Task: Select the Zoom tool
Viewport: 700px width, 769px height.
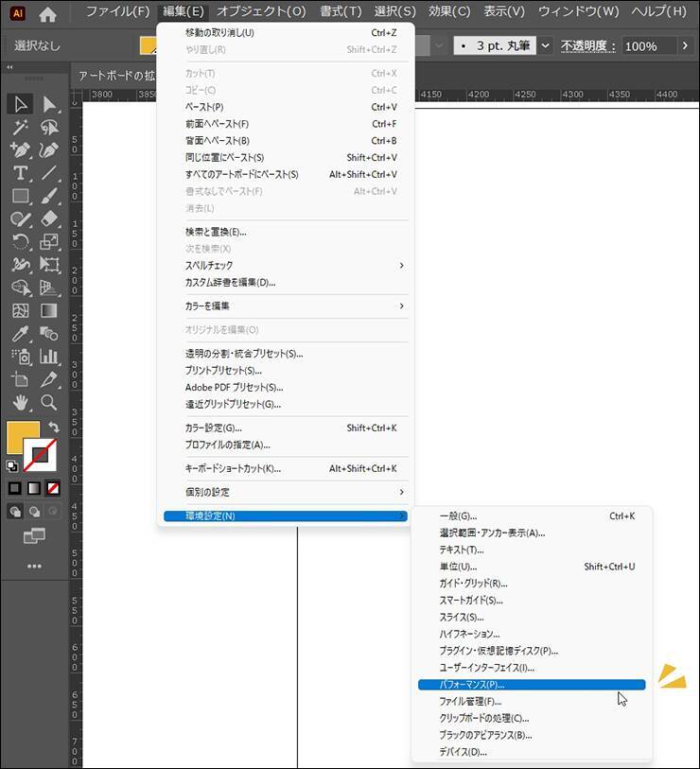Action: [x=50, y=403]
